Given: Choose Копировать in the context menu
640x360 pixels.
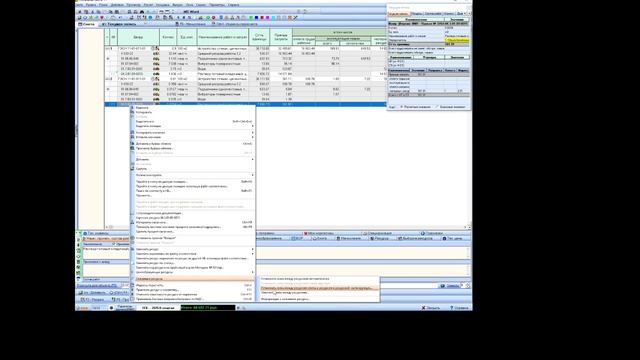Looking at the screenshot, I should [192, 112].
